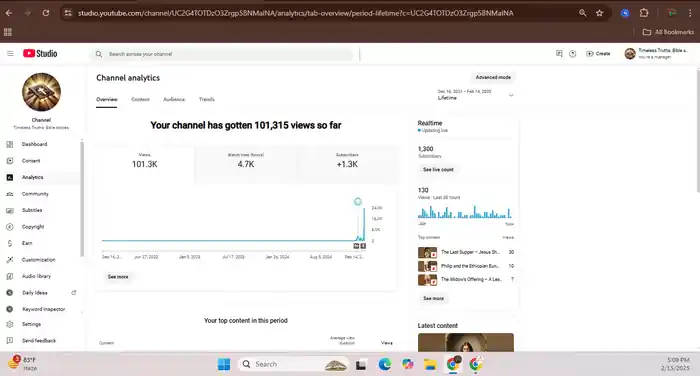
Task: Click the Advanced mode button
Action: (493, 77)
